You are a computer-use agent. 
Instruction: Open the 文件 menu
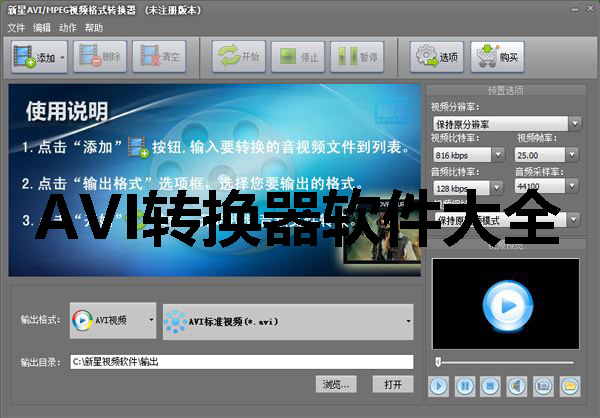pyautogui.click(x=16, y=28)
